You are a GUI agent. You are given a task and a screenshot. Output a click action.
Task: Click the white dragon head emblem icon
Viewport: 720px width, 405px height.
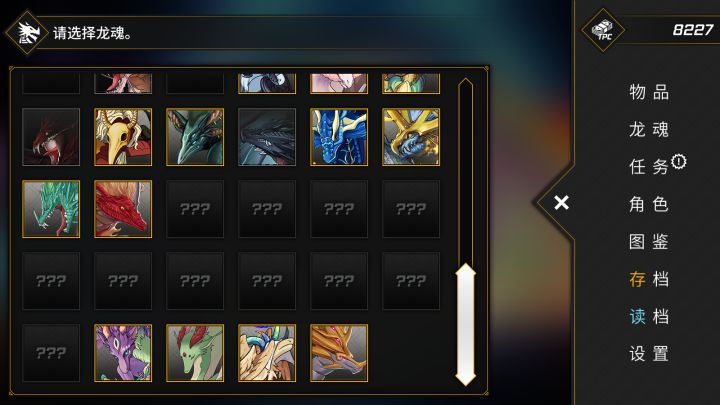27,33
